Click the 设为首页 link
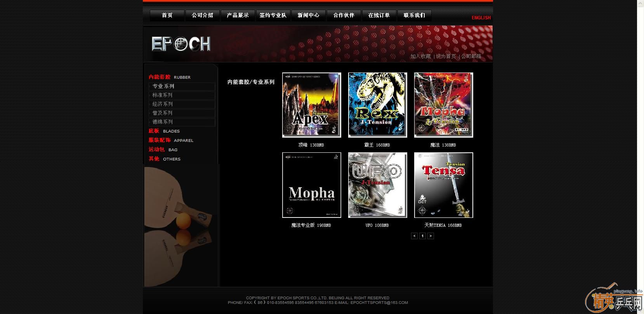Image resolution: width=644 pixels, height=314 pixels. [446, 56]
